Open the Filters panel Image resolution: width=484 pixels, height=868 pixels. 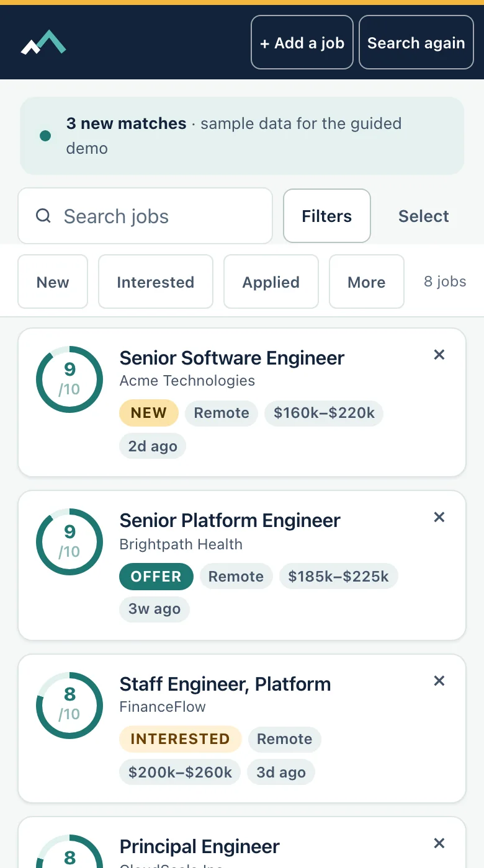[x=327, y=216]
